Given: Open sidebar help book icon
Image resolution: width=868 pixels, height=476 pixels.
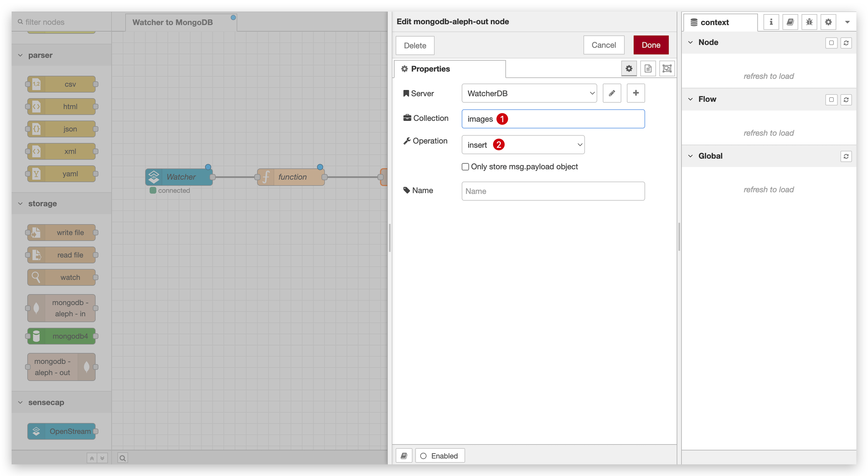Looking at the screenshot, I should coord(790,22).
